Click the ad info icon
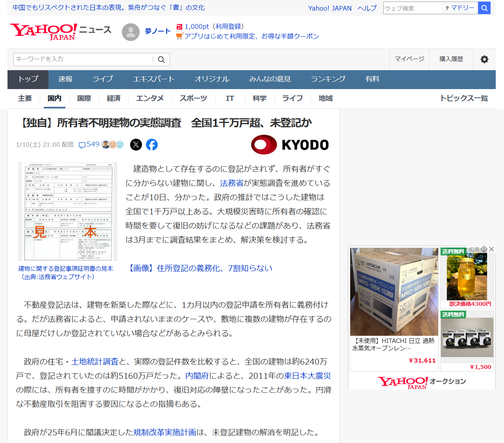The image size is (504, 443). tap(484, 249)
